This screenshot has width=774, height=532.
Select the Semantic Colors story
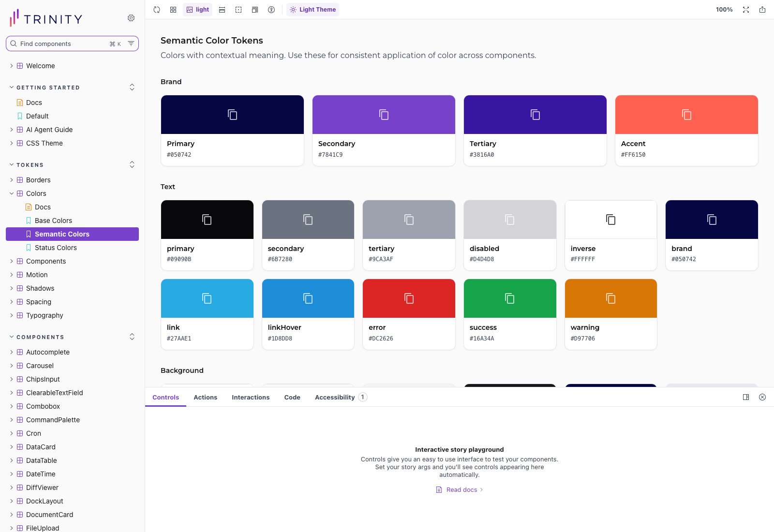tap(73, 234)
